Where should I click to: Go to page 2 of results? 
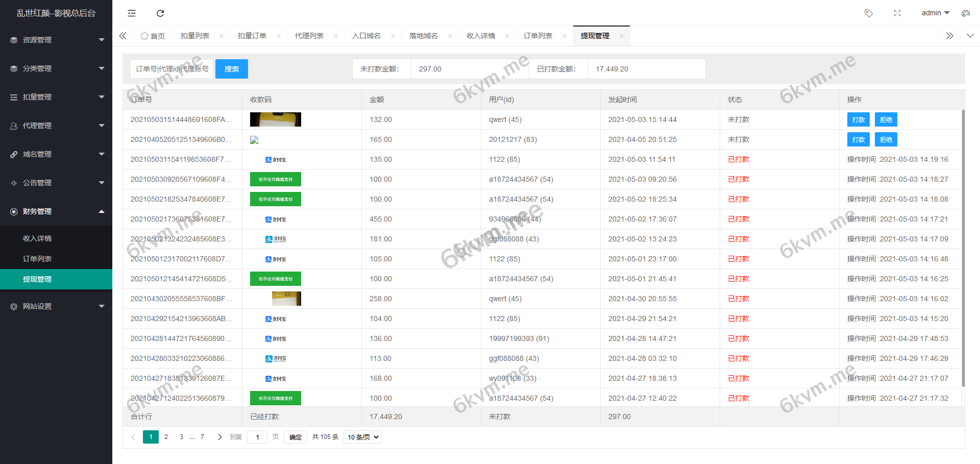coord(166,437)
